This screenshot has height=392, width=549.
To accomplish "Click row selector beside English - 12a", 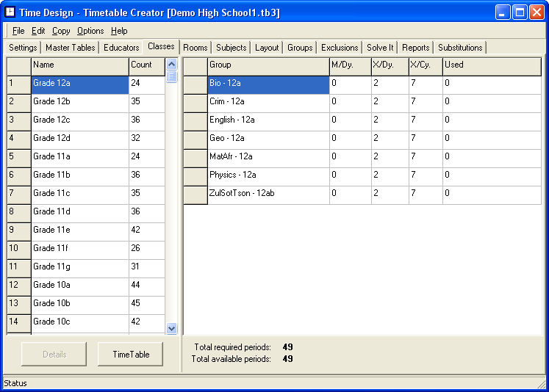I will click(x=195, y=120).
